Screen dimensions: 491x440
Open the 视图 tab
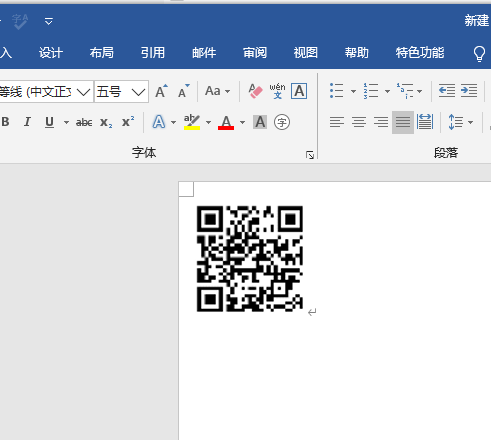[x=306, y=53]
